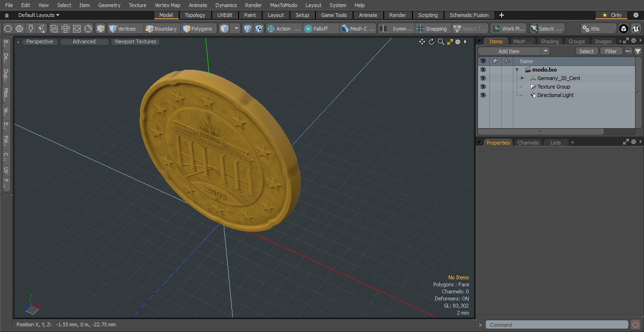Image resolution: width=644 pixels, height=332 pixels.
Task: Open Viewport Textures dropdown
Action: [x=135, y=41]
